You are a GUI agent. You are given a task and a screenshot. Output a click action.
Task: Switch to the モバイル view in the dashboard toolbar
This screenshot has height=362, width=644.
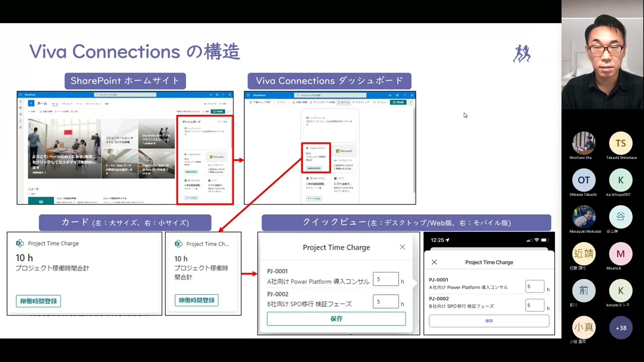pos(344,102)
